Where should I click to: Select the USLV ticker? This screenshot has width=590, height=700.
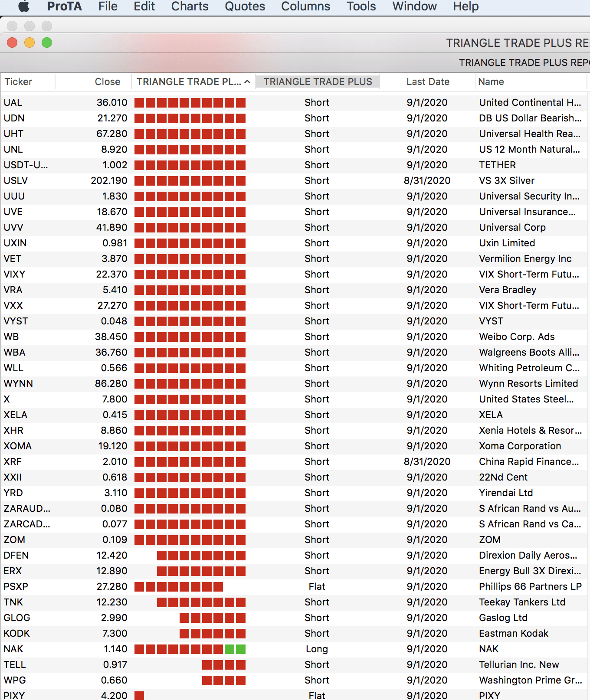pyautogui.click(x=16, y=180)
